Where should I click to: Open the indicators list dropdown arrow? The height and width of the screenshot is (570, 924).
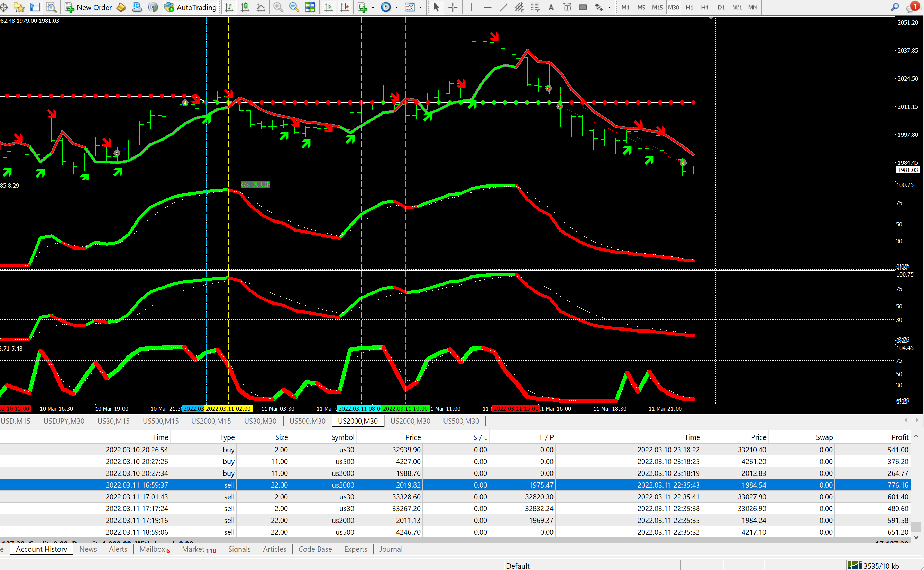click(x=373, y=7)
